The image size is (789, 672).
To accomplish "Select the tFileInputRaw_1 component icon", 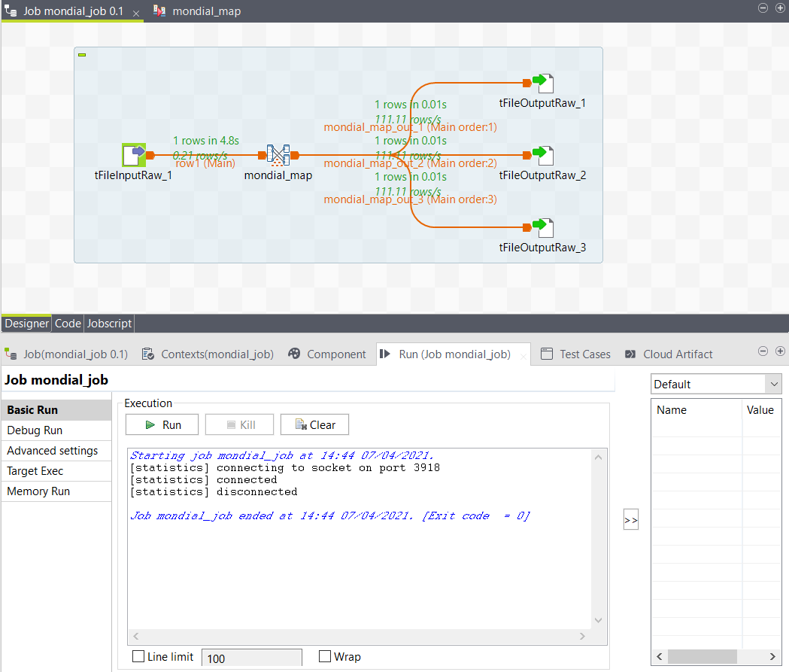I will 134,155.
